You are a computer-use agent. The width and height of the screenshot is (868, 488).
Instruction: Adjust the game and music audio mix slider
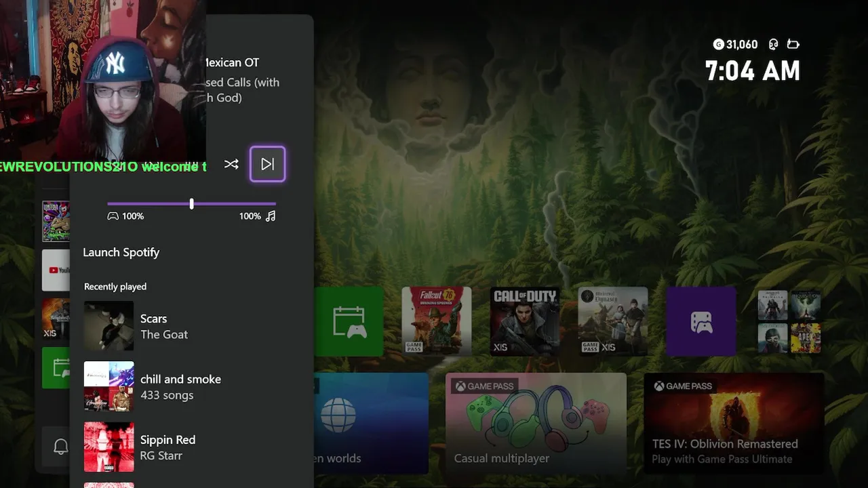click(x=191, y=203)
